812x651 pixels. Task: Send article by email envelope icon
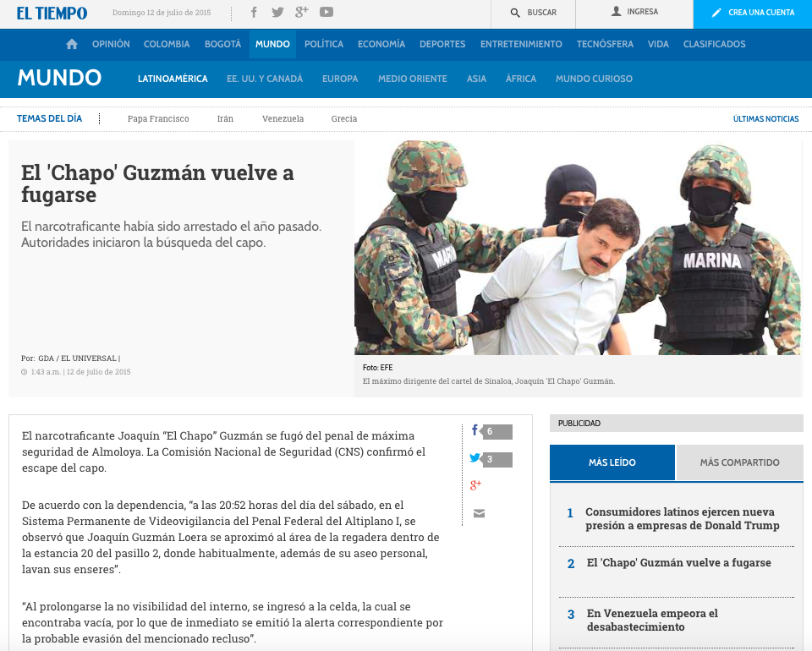pos(479,513)
